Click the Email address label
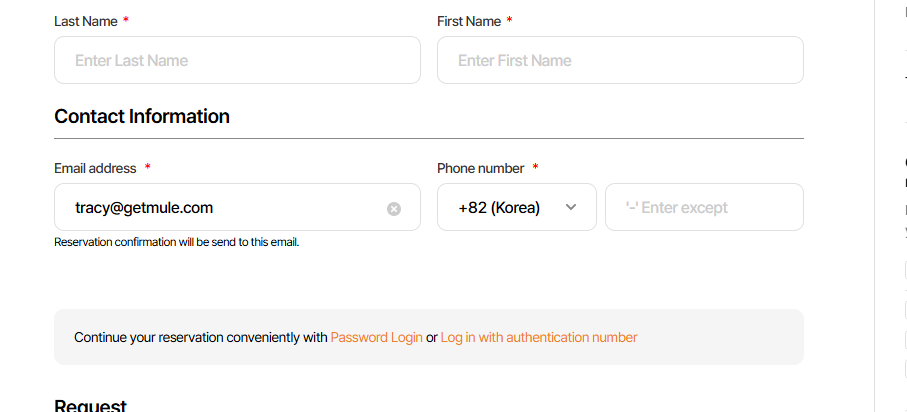 (95, 168)
